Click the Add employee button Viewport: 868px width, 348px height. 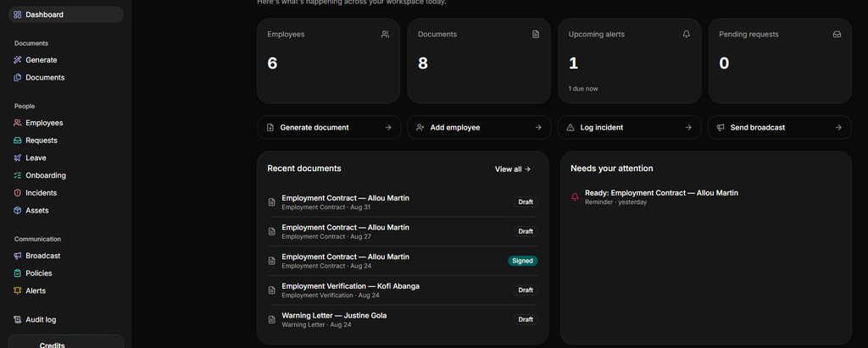(479, 128)
